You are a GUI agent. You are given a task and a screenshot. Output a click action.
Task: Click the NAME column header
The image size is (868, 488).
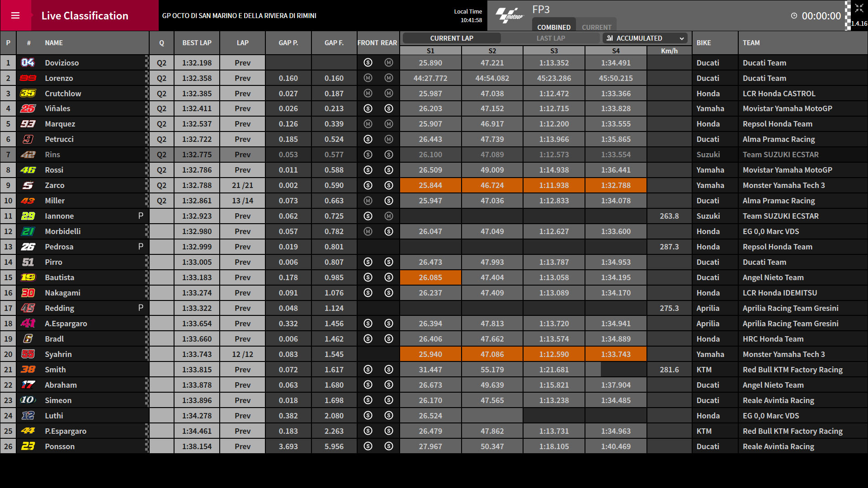point(54,43)
